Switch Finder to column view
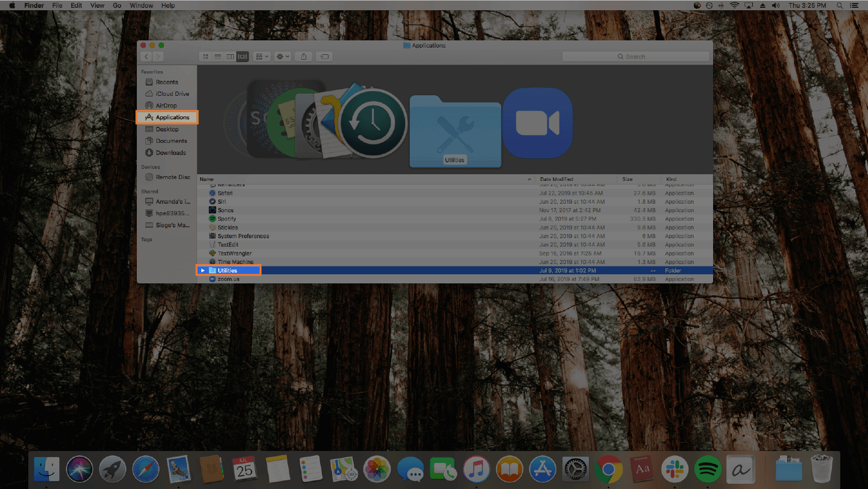This screenshot has height=489, width=868. (230, 56)
